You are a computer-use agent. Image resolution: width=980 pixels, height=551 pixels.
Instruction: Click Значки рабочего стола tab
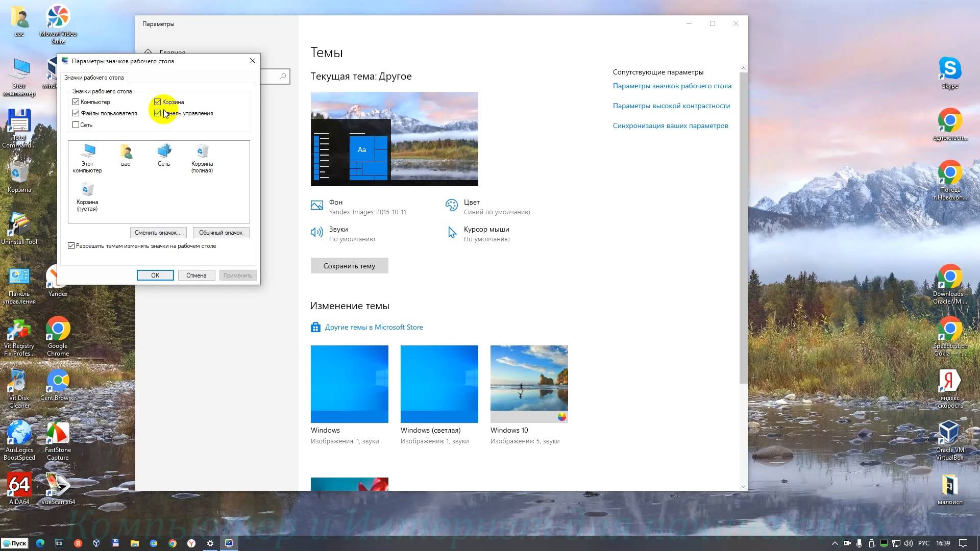94,78
